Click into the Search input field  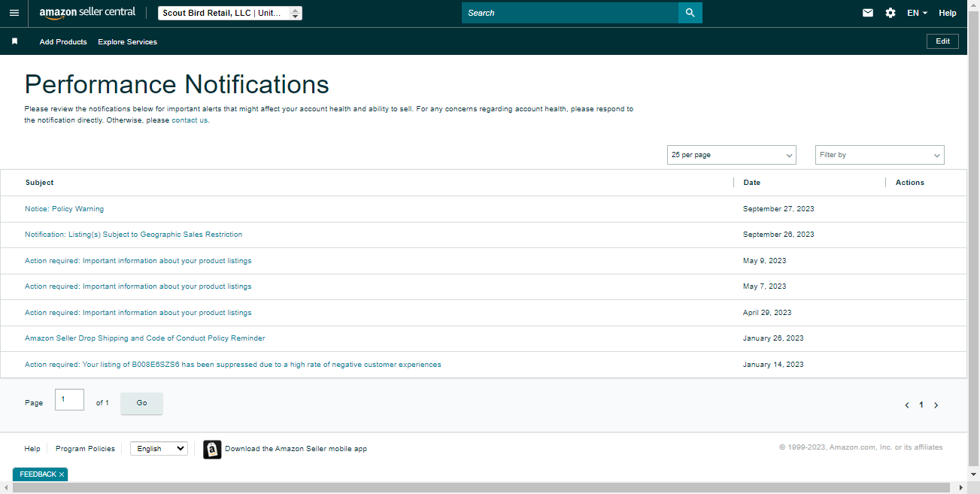[x=570, y=13]
